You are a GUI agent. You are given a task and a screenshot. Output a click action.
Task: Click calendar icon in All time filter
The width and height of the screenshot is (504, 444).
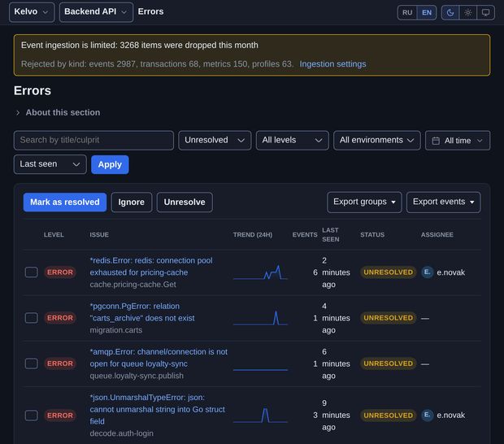coord(436,141)
